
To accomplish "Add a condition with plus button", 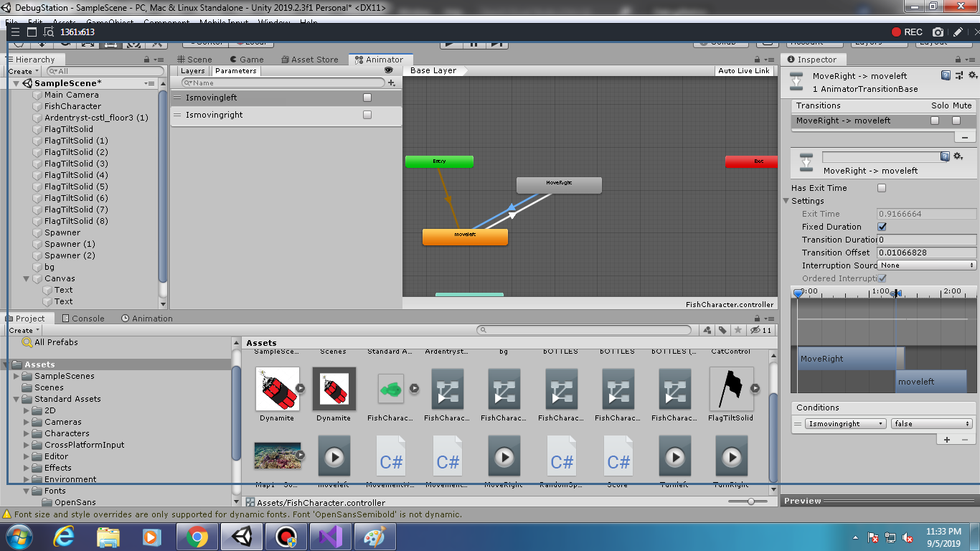I will (x=947, y=440).
